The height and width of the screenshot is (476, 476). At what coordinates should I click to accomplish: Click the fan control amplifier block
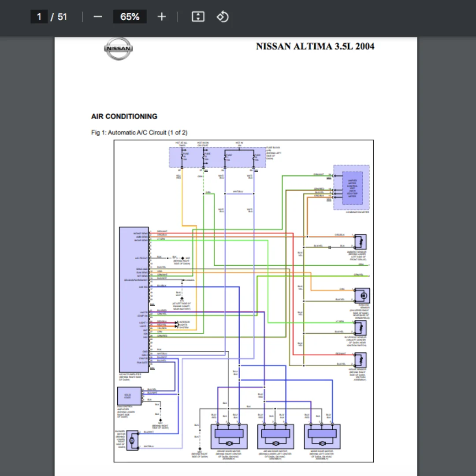pyautogui.click(x=129, y=396)
